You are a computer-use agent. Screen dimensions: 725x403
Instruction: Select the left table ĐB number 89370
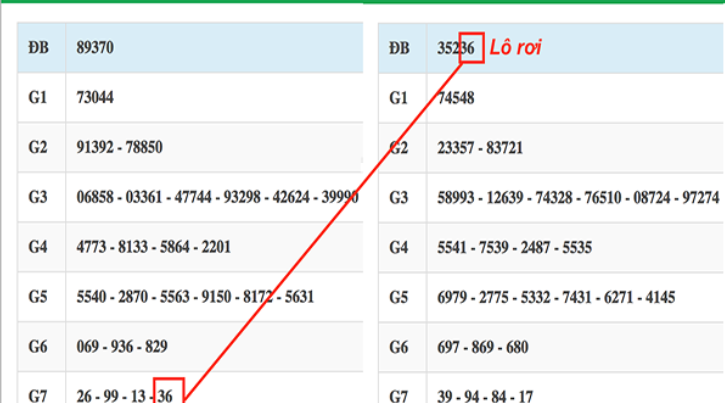95,47
